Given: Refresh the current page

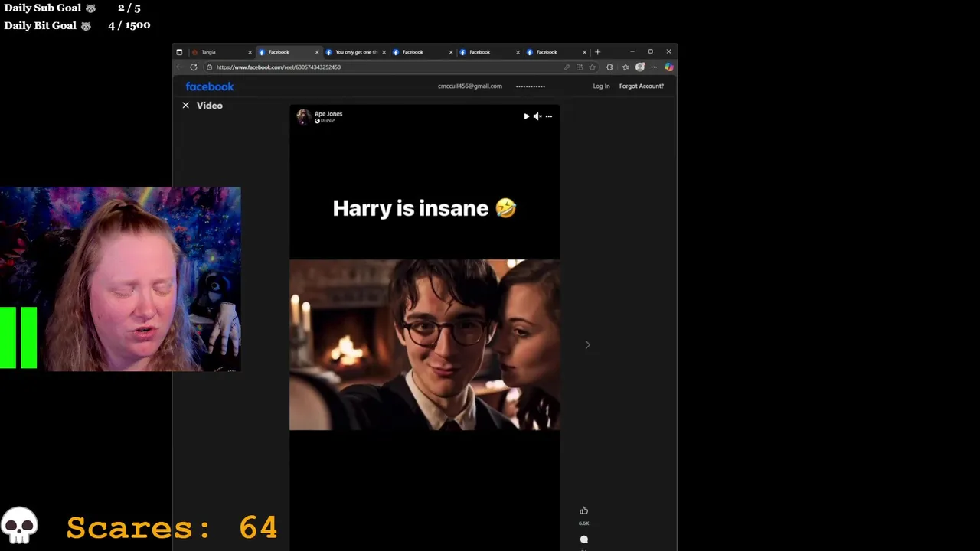Looking at the screenshot, I should (x=194, y=67).
